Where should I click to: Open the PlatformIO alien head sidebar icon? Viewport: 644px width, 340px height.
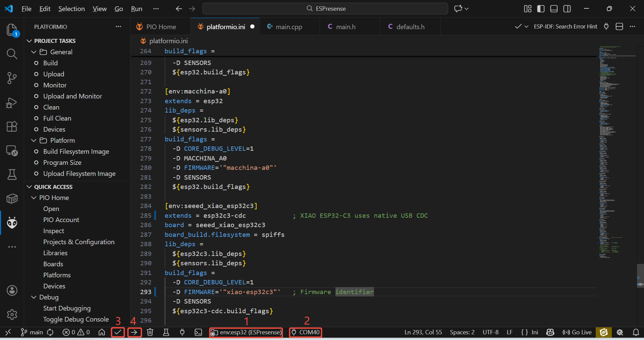click(x=12, y=223)
